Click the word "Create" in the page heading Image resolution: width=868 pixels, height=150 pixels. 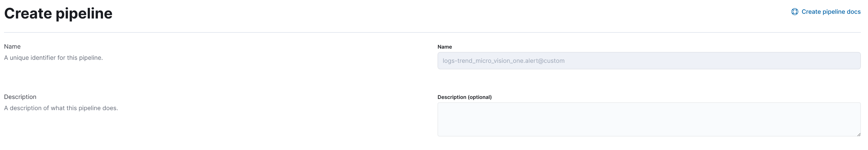(x=28, y=13)
